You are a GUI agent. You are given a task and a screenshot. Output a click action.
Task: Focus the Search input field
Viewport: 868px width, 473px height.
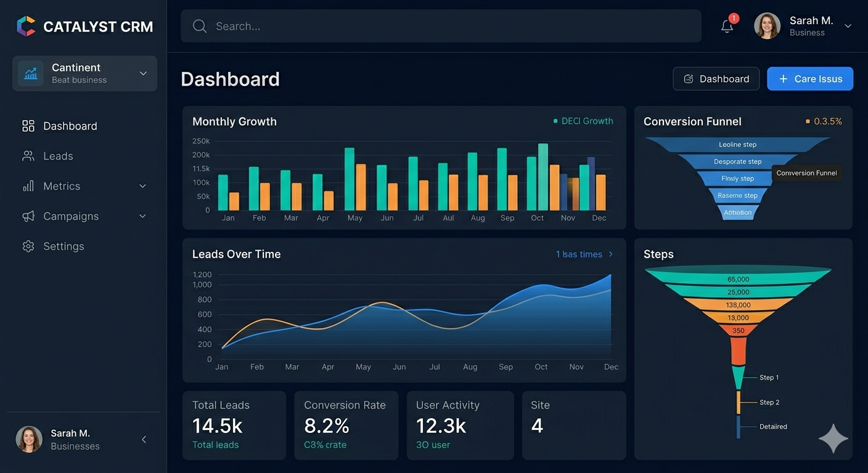441,26
